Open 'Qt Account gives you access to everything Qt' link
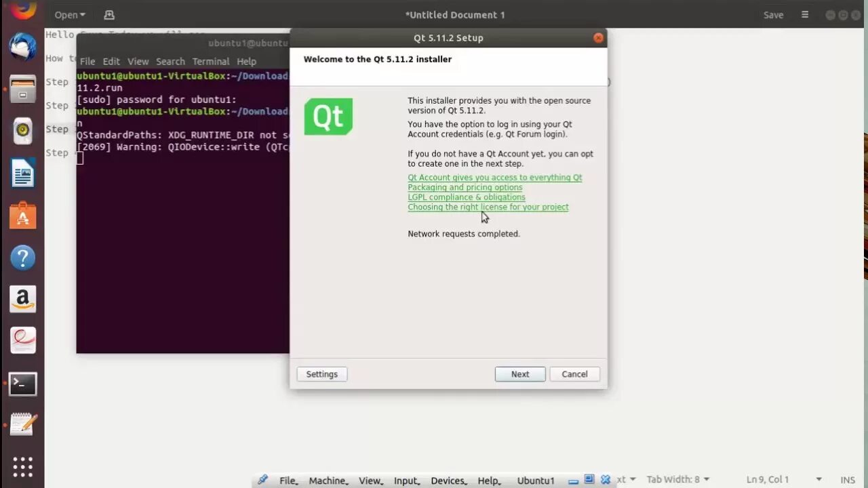This screenshot has width=868, height=488. pyautogui.click(x=494, y=178)
